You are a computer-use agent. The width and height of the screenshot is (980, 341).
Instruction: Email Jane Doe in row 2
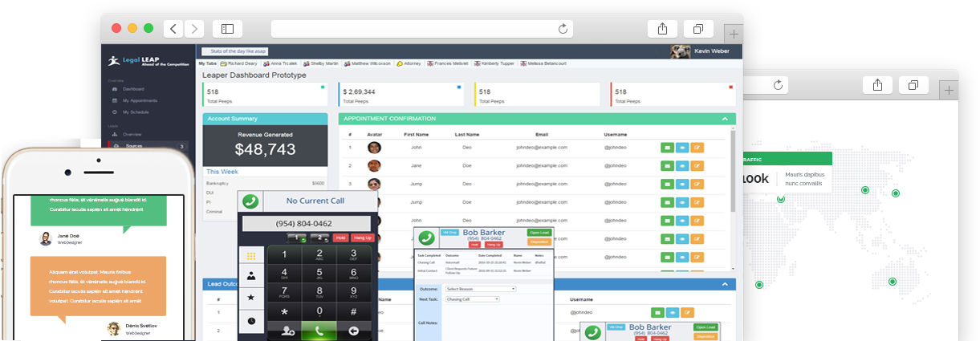[667, 165]
